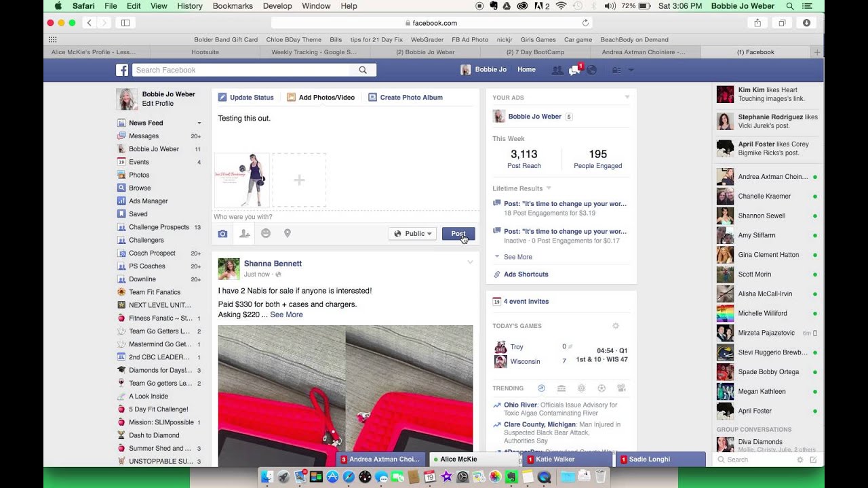Open Safari's Develop menu
868x488 pixels.
point(277,6)
